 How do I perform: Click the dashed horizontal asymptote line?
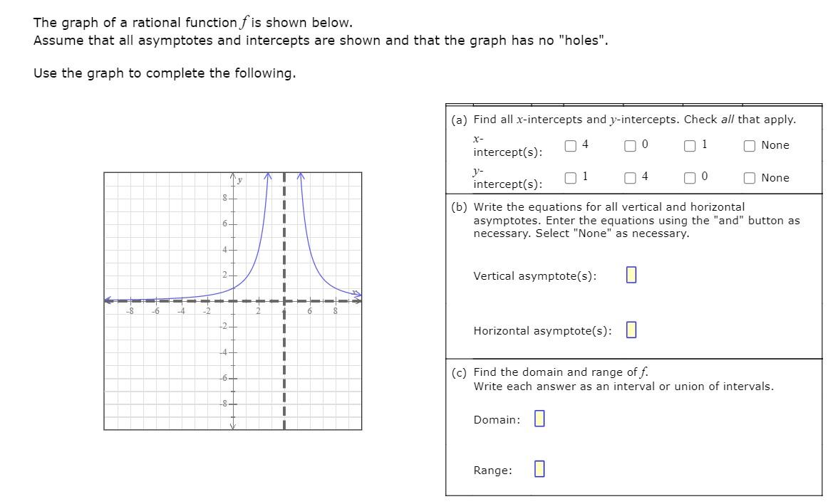click(178, 300)
